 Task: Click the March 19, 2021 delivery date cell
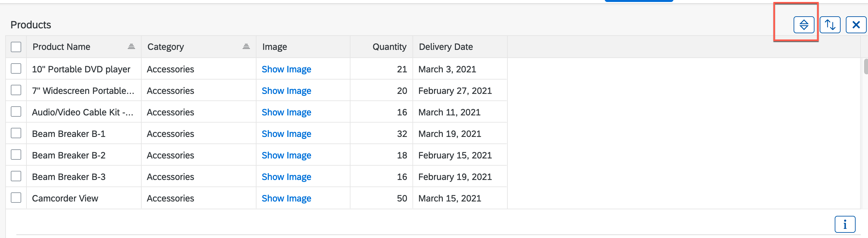pos(450,134)
